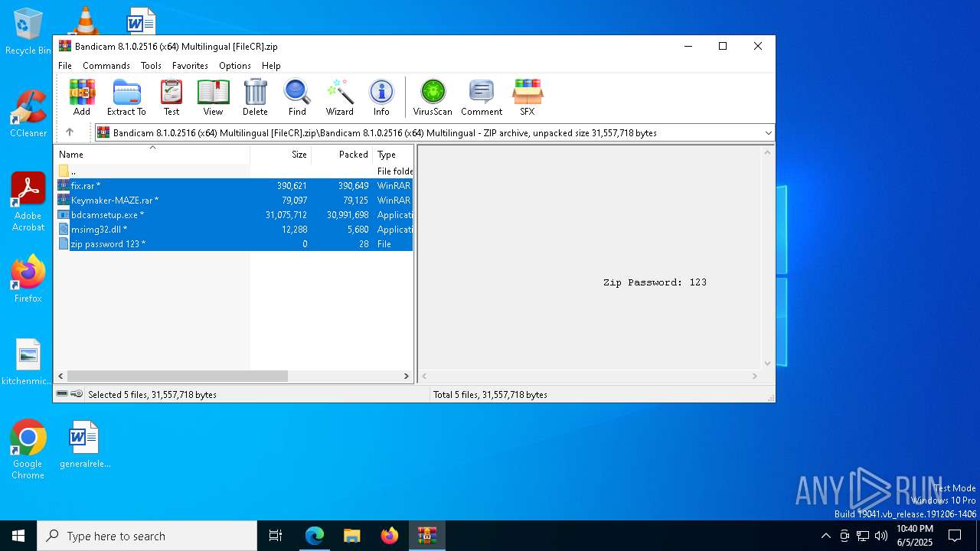Select the msimg32.dll file

click(234, 229)
